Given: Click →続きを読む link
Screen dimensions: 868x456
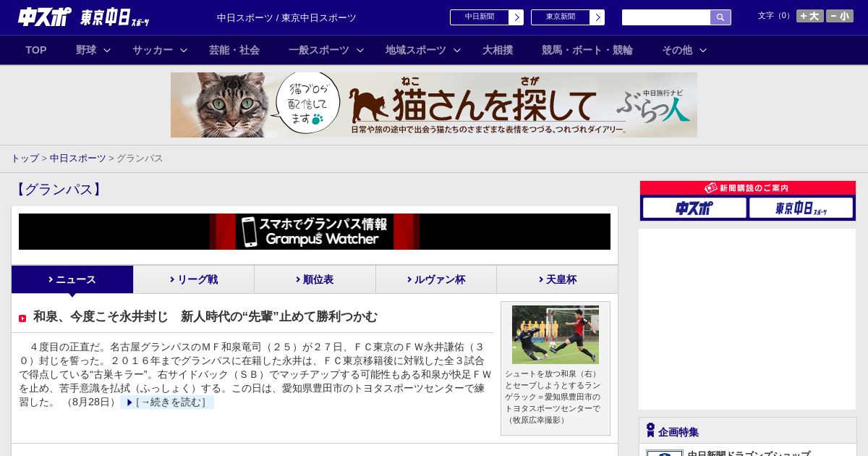Looking at the screenshot, I should click(167, 402).
